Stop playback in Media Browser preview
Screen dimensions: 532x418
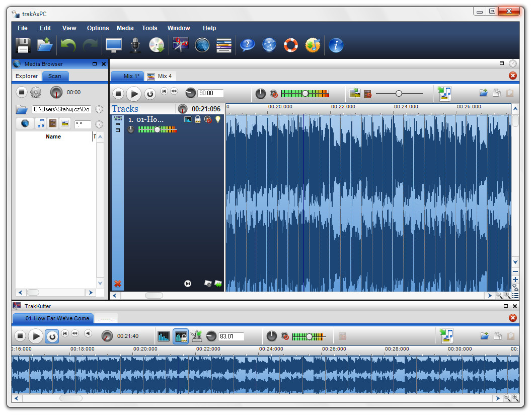[21, 92]
